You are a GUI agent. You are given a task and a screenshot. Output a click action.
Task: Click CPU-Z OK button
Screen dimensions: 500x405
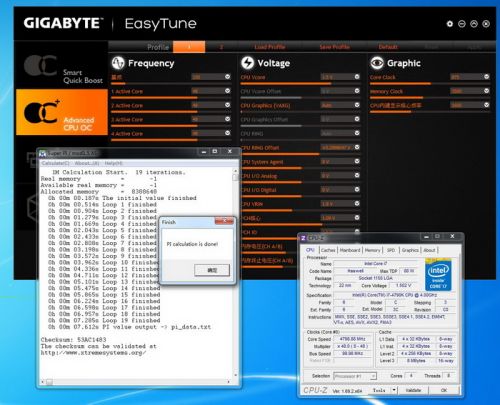(x=444, y=390)
